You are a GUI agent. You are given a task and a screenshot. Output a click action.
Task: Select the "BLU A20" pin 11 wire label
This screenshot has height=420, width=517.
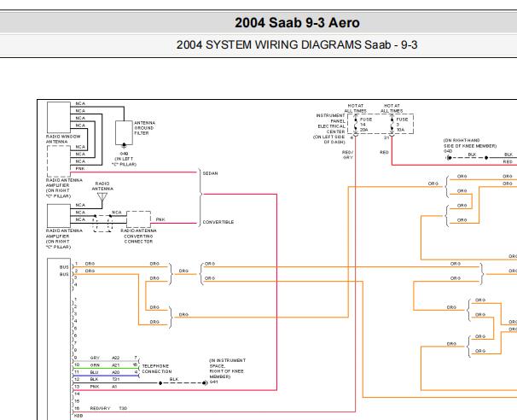point(105,372)
